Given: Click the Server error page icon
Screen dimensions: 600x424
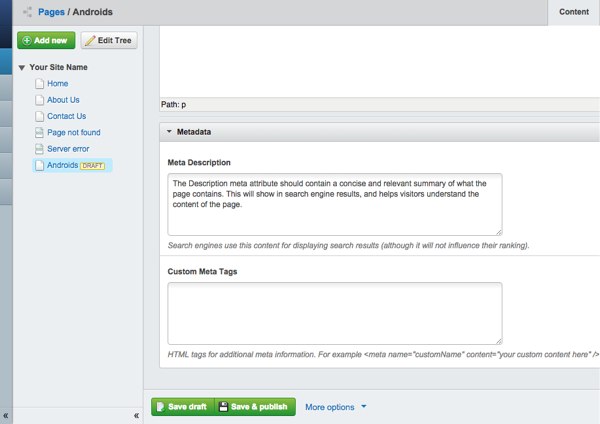Looking at the screenshot, I should (39, 149).
